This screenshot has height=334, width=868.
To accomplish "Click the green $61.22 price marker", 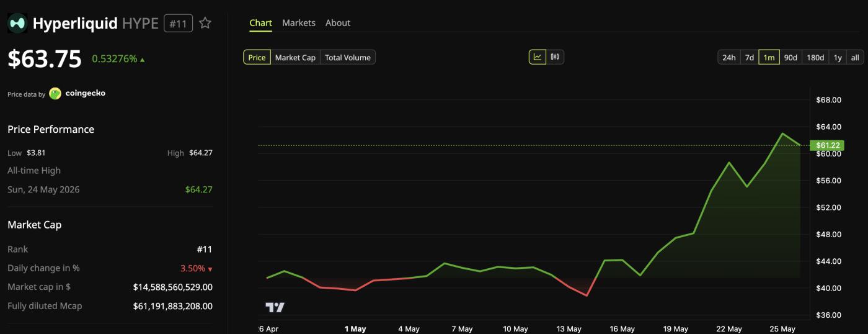I will coord(828,145).
